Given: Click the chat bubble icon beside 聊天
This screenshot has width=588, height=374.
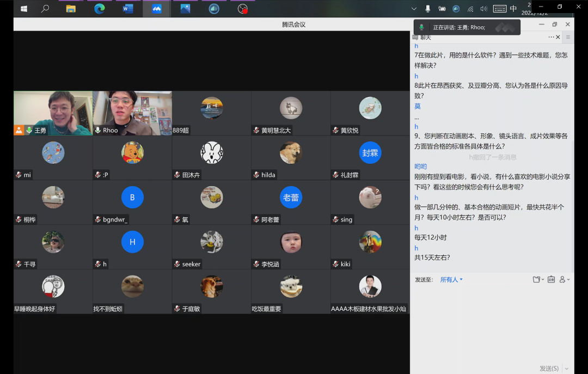Looking at the screenshot, I should coord(415,37).
